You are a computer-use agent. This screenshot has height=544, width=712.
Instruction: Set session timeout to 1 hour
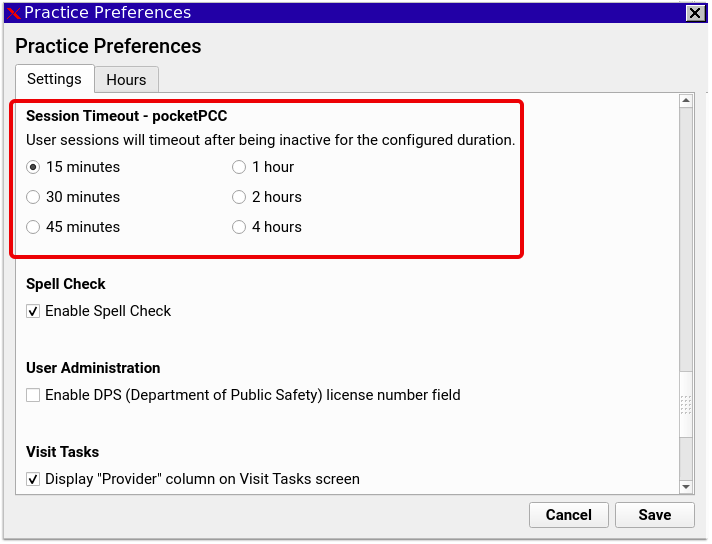(x=239, y=167)
